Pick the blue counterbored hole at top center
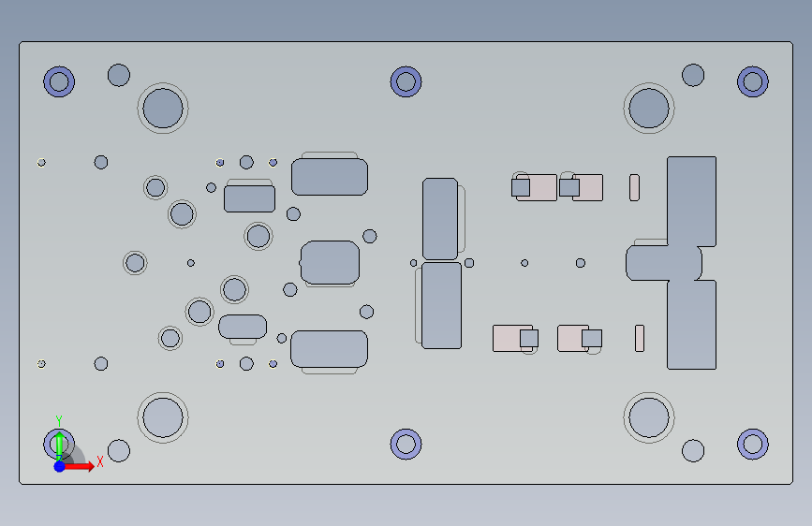 click(406, 81)
